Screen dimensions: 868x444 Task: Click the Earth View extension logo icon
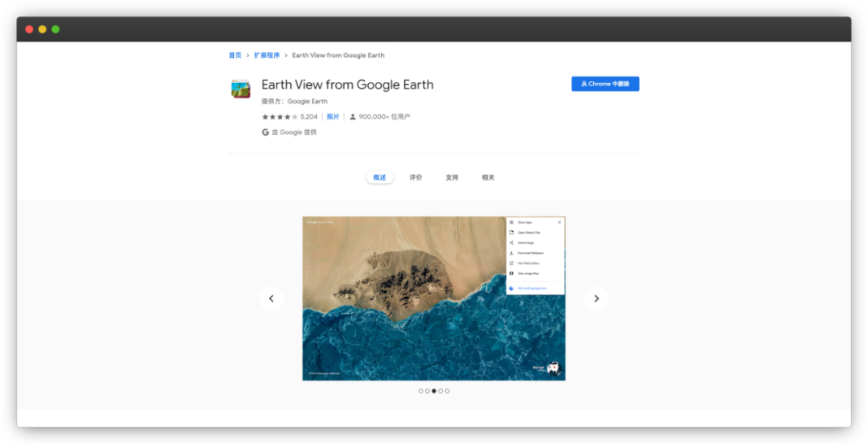(x=241, y=88)
